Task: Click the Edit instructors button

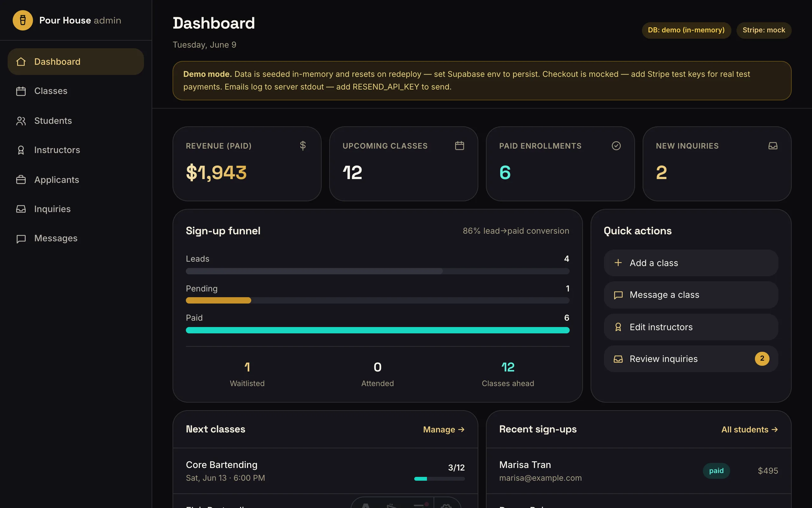Action: (x=691, y=327)
